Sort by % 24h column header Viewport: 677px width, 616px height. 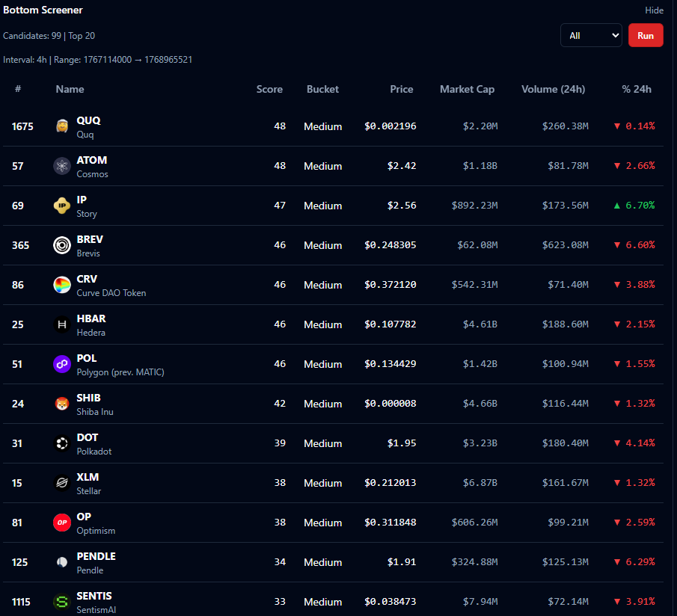click(636, 89)
